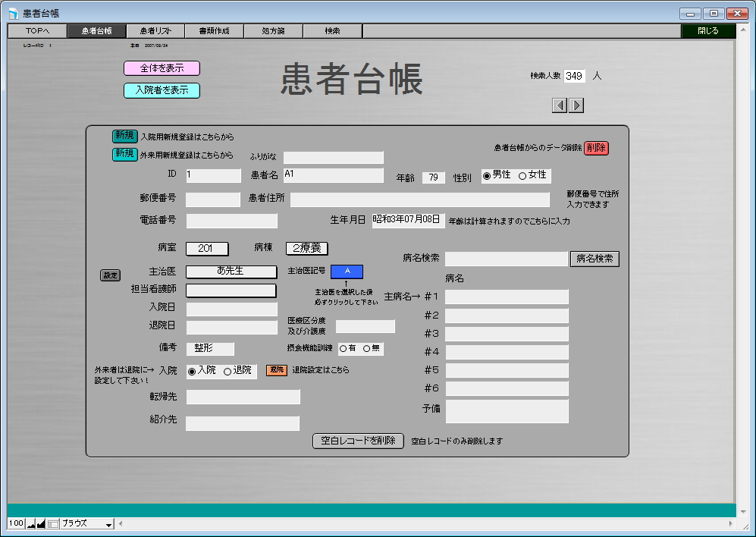
Task: Click the 電話番号 input field
Action: pyautogui.click(x=231, y=221)
